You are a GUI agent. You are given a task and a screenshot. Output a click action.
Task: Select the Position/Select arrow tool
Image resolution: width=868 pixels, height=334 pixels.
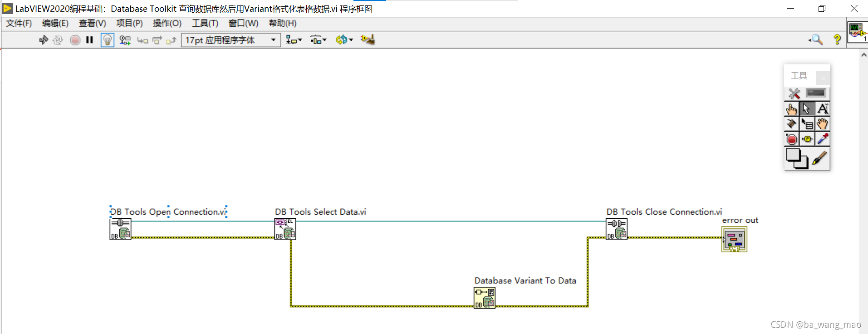tap(807, 109)
